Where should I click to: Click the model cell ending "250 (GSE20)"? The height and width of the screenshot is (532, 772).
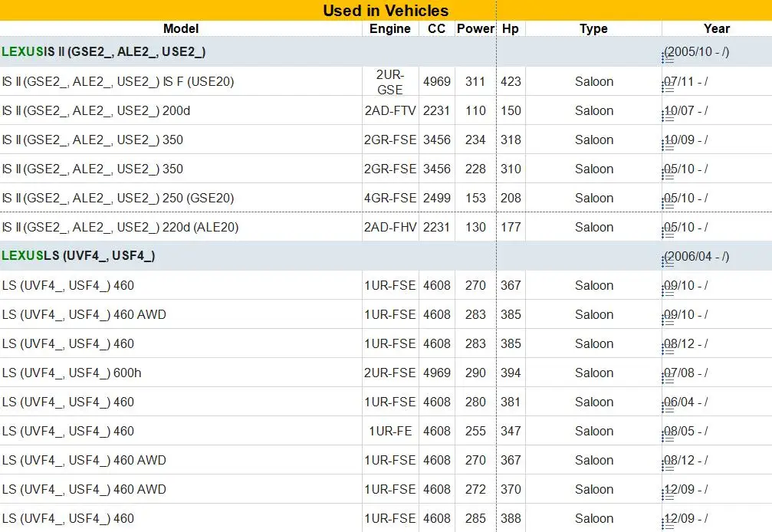coord(117,199)
